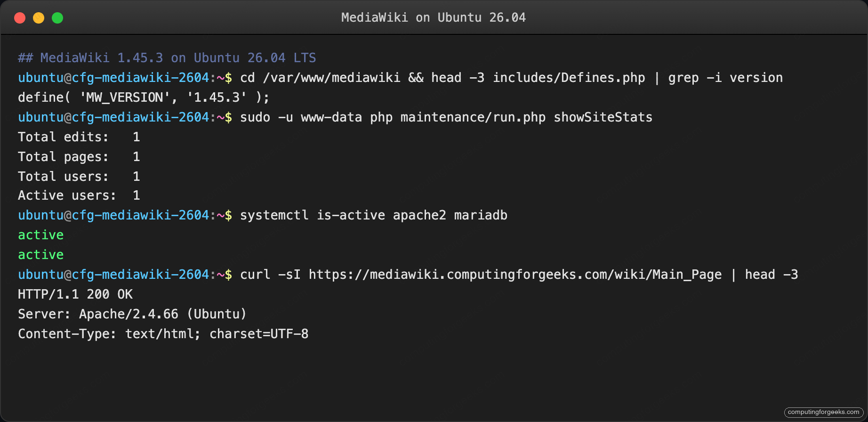Click the yellow minimize window button
The width and height of the screenshot is (868, 422).
pyautogui.click(x=39, y=18)
